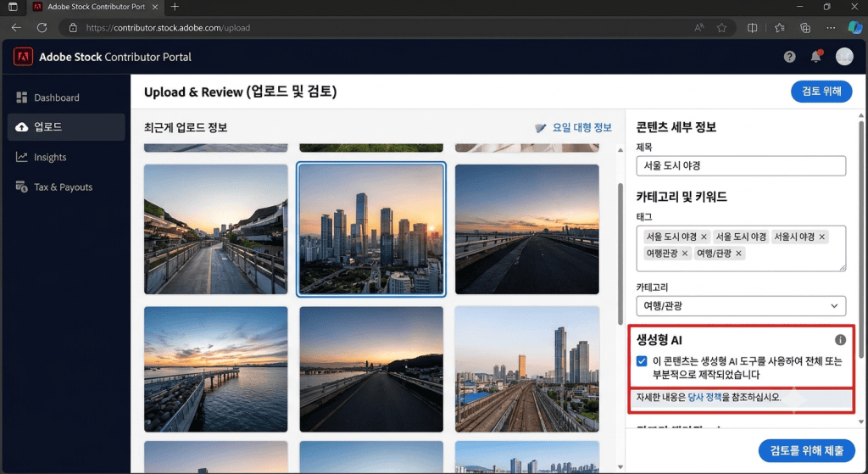
Task: Click the 검토 위해 button at top
Action: (821, 92)
